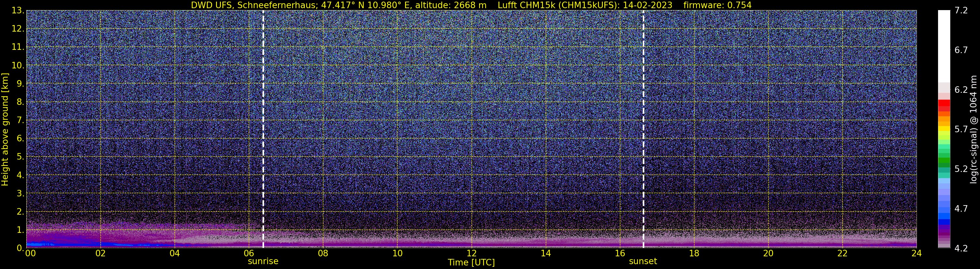Click the "7." height axis tick label
The image size is (980, 269).
tap(20, 120)
